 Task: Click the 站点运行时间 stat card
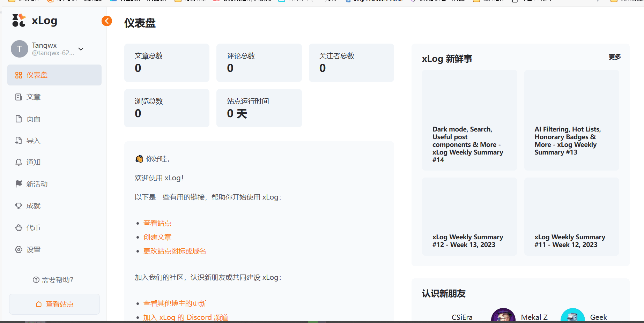click(259, 108)
